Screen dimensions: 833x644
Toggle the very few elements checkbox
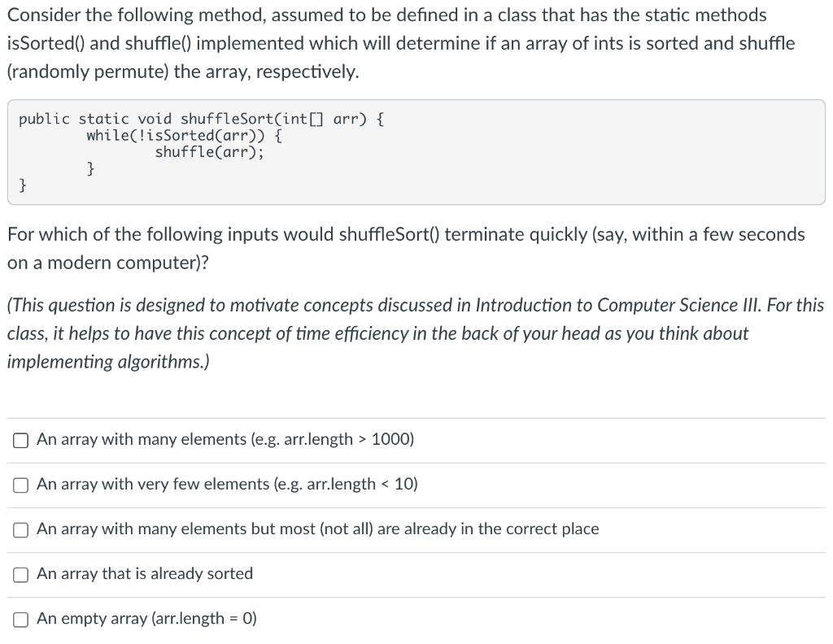pyautogui.click(x=20, y=484)
